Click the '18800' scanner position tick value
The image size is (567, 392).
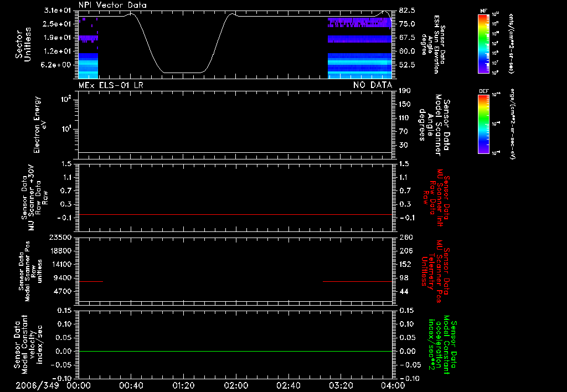click(60, 251)
